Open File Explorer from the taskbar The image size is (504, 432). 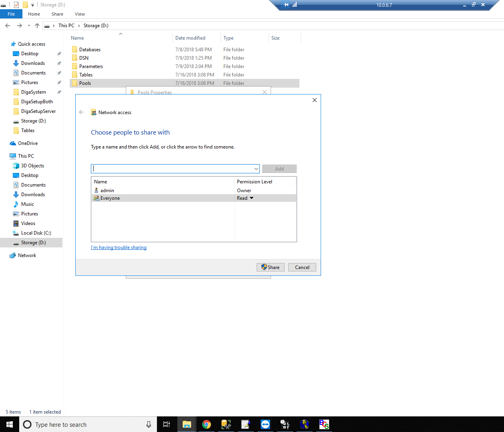tap(187, 424)
